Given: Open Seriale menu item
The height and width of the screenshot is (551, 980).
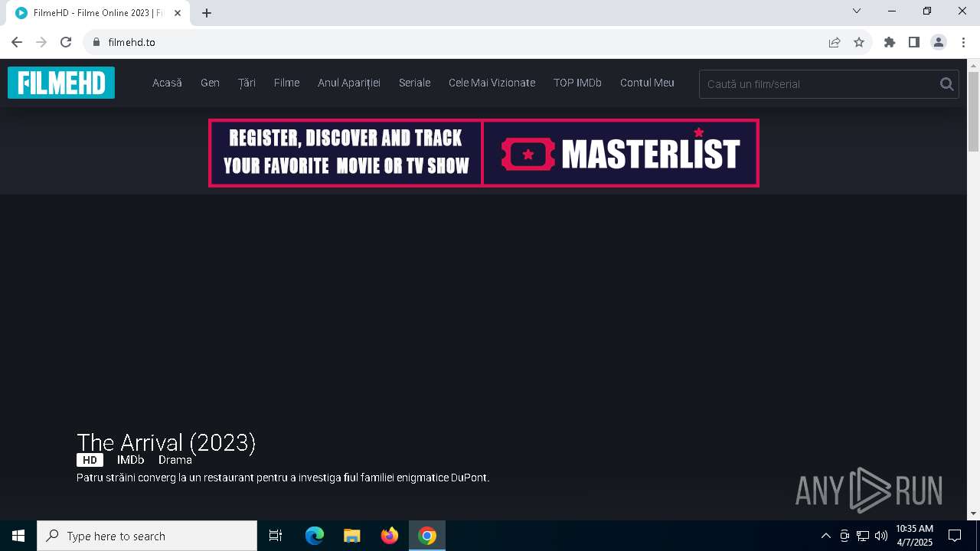Looking at the screenshot, I should (414, 83).
